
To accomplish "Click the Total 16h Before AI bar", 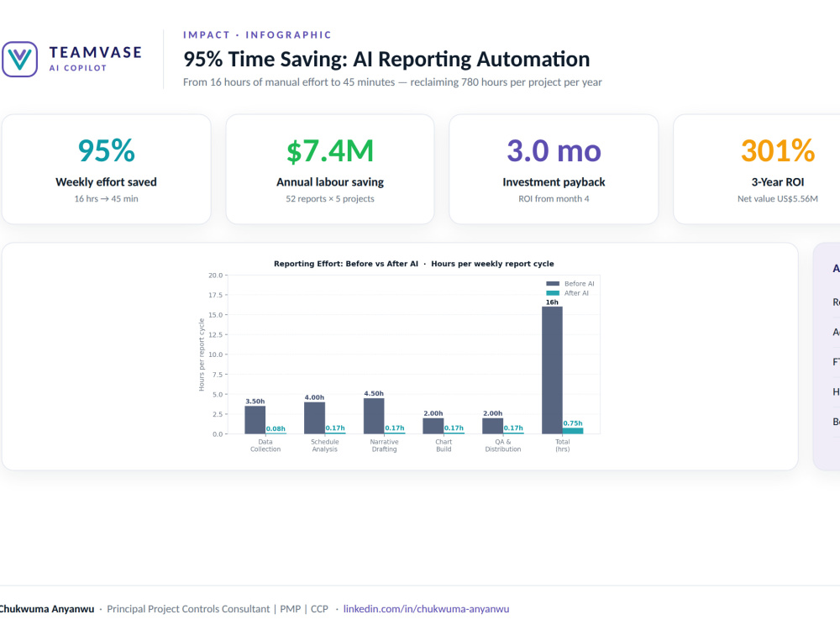I will coord(552,370).
